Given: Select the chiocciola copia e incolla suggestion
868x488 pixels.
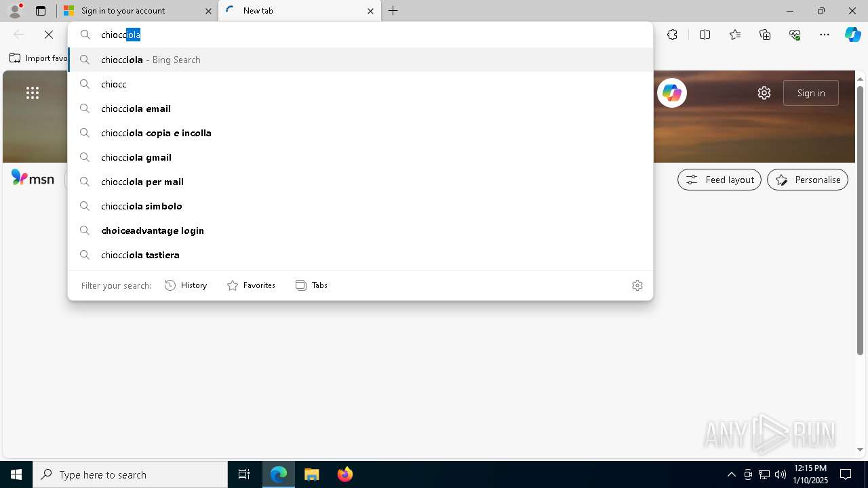Looking at the screenshot, I should pos(361,133).
